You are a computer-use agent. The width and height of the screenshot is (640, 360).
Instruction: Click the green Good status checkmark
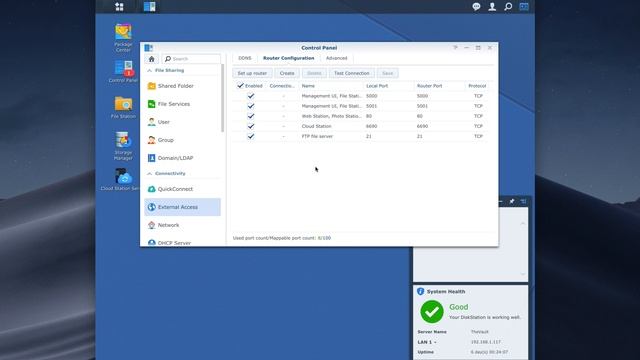point(432,311)
